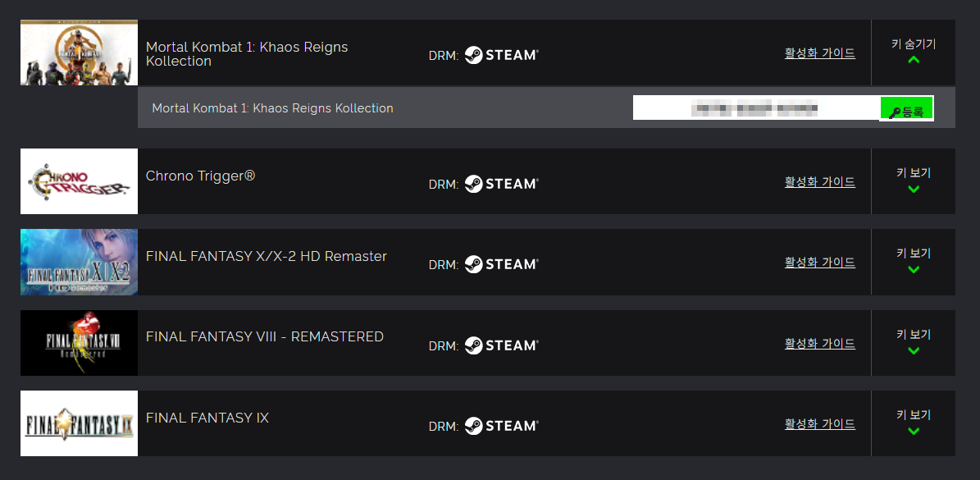Collapse the Mortal Kombat key with 키 숨기기
The width and height of the screenshot is (980, 480).
pos(914,52)
